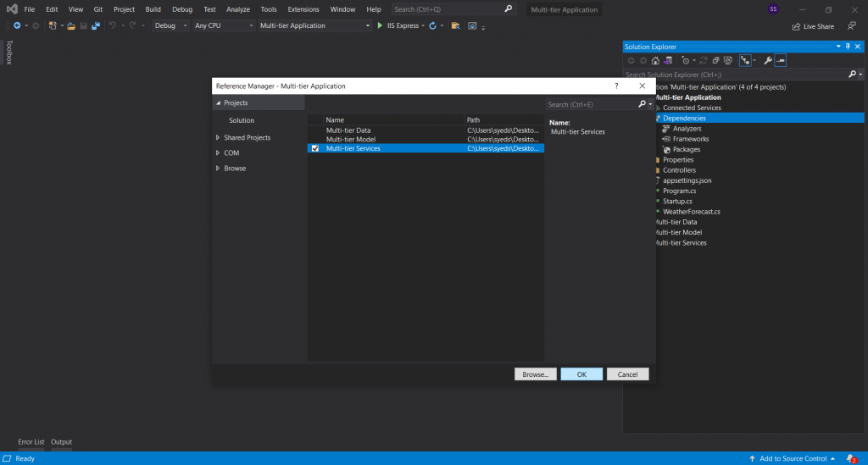Screen dimensions: 868x465
Task: Click Add to Source Control in status bar
Action: 793,458
